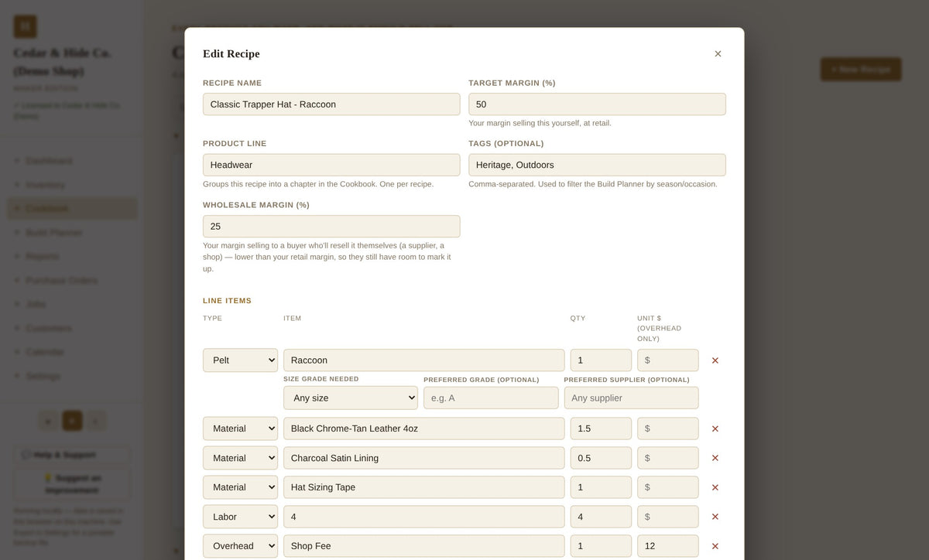Click the Raccoon row unit cost field

668,360
